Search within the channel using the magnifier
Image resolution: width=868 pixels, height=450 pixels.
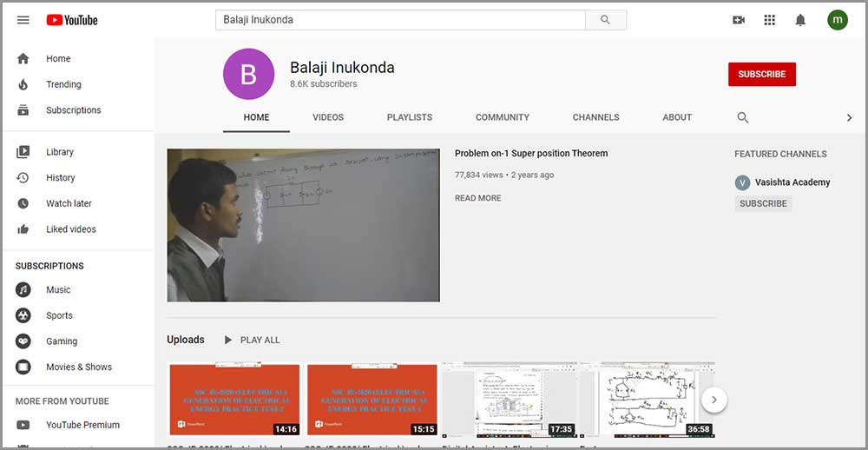coord(742,117)
